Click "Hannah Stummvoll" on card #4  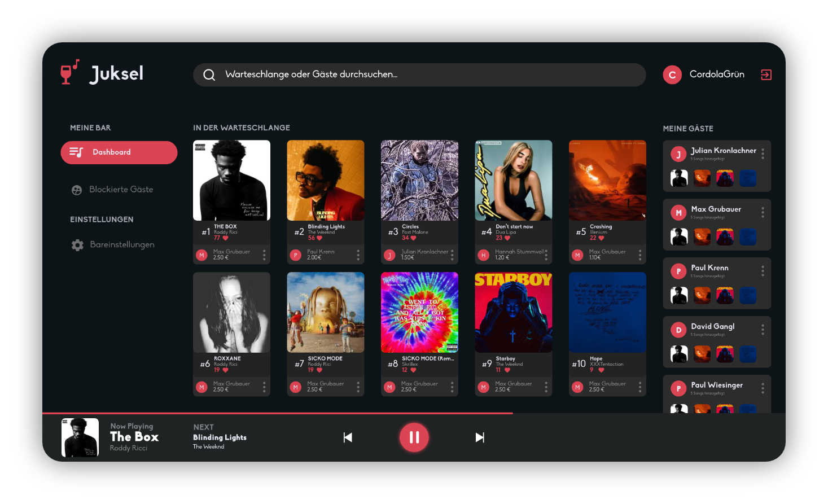(x=520, y=252)
